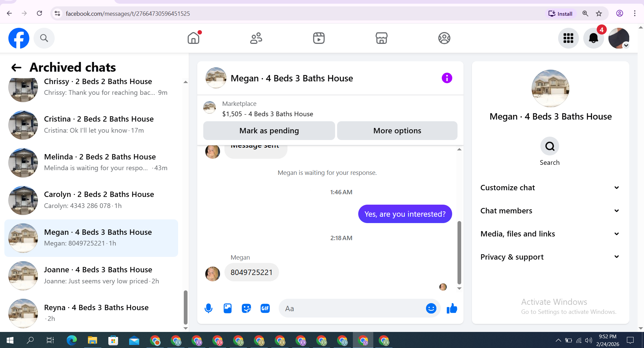Open the Marketplace storefront icon
The image size is (644, 348).
[x=381, y=38]
